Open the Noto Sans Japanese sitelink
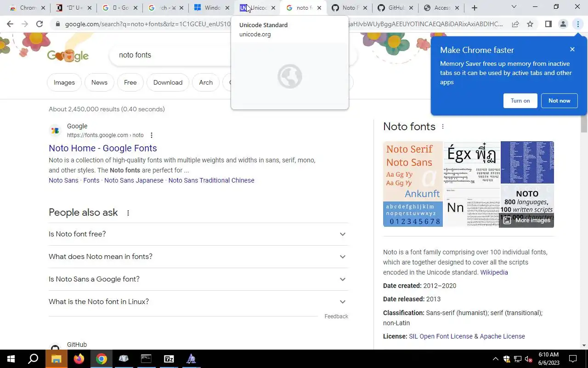 click(x=134, y=180)
